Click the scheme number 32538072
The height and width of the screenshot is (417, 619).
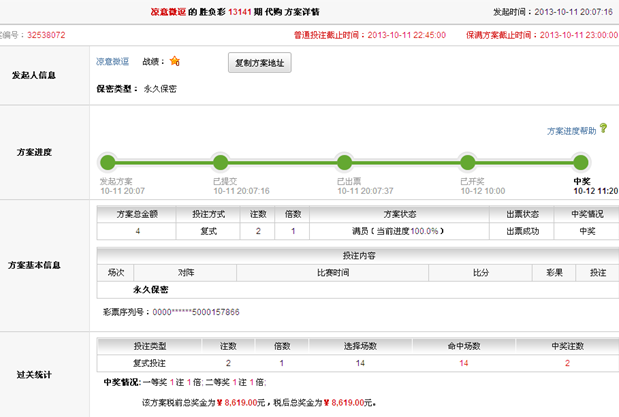(45, 35)
